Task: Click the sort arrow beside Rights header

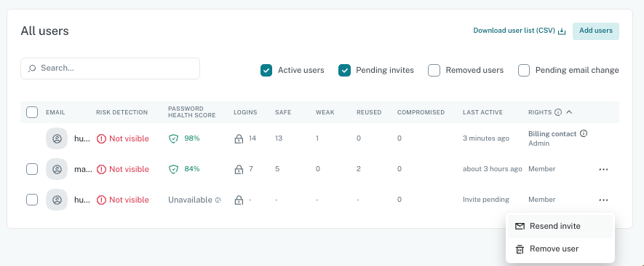Action: coord(569,112)
